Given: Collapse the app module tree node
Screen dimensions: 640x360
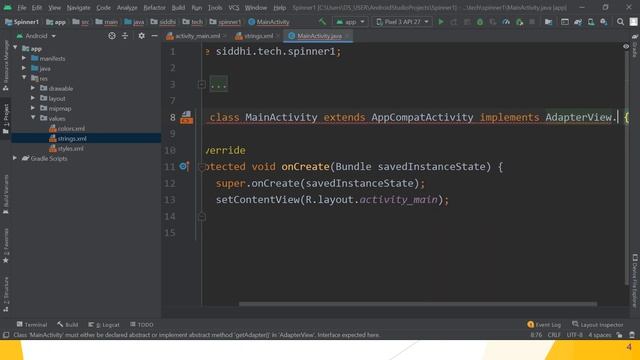Looking at the screenshot, I should pos(16,48).
